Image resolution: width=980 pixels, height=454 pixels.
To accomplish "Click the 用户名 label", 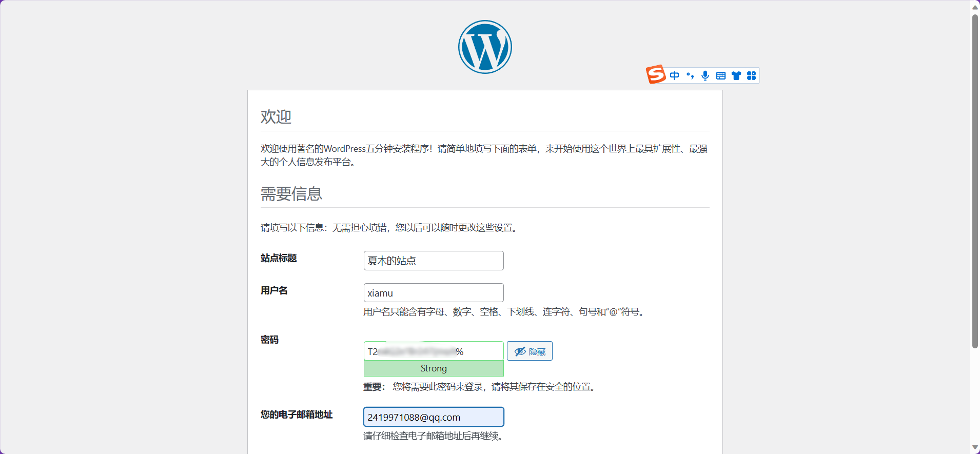I will (x=274, y=290).
